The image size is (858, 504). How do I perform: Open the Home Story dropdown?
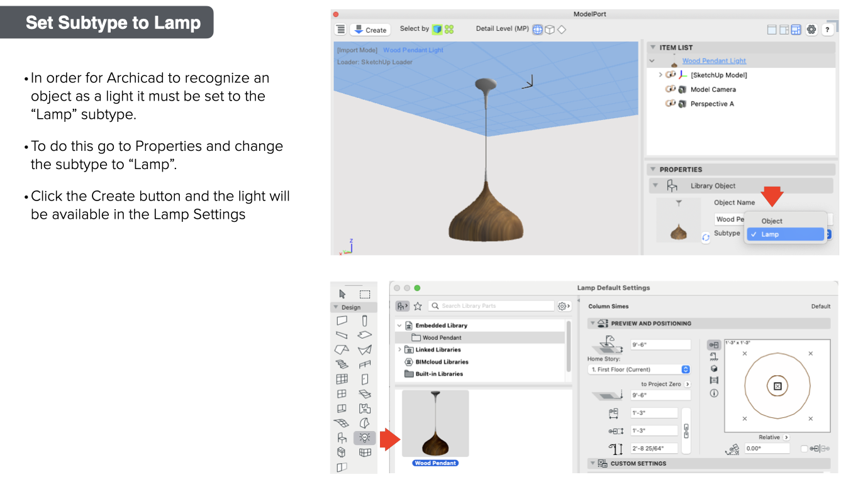click(640, 370)
